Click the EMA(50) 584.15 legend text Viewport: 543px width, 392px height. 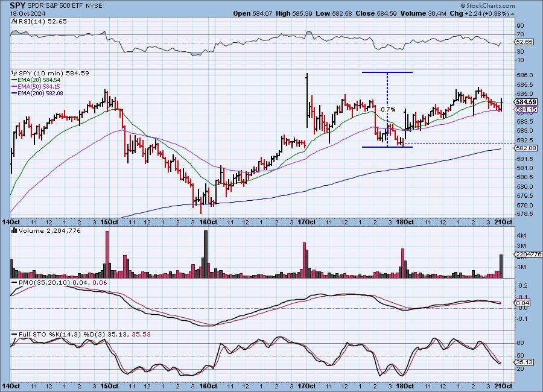39,87
